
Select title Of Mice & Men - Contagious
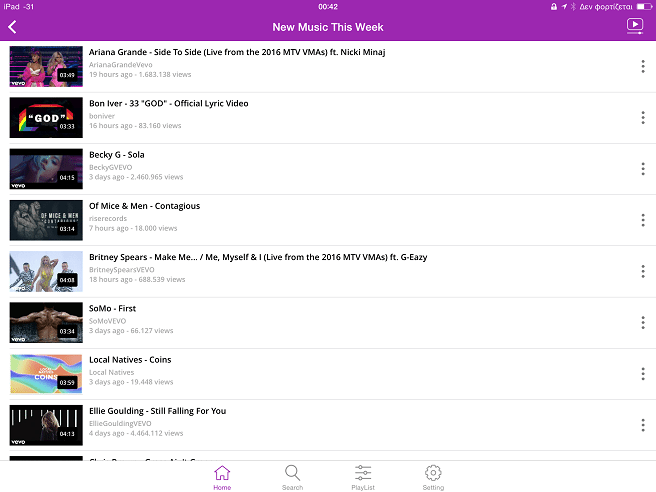pyautogui.click(x=144, y=206)
